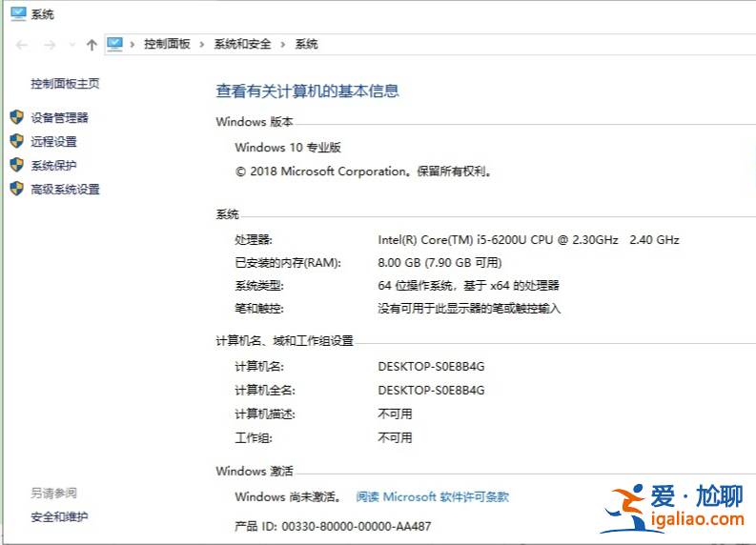
Task: Expand chevron before 控制面板 breadcrumb
Action: [133, 45]
